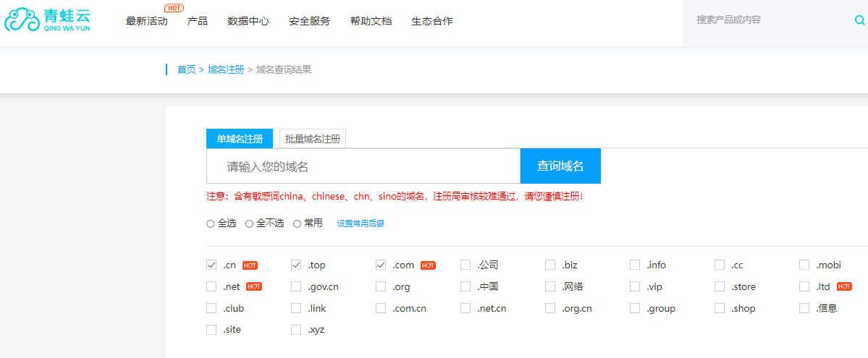Click the domain name input field
This screenshot has height=358, width=868.
(x=363, y=166)
